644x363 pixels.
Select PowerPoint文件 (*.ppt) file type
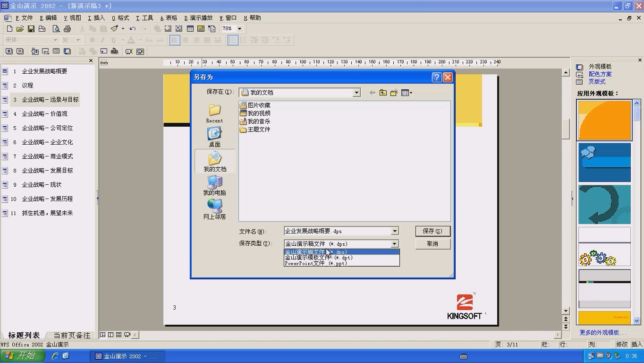[342, 263]
